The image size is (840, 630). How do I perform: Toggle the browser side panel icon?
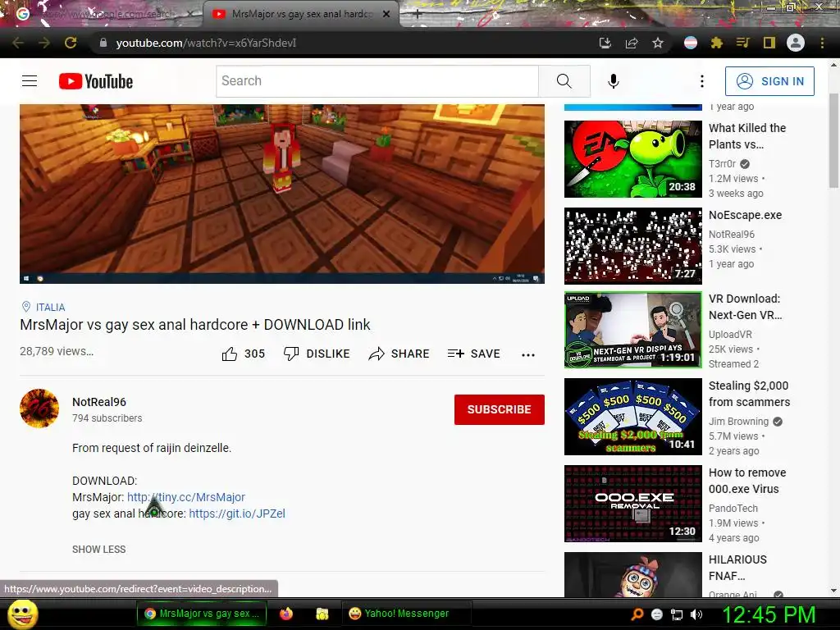click(769, 43)
